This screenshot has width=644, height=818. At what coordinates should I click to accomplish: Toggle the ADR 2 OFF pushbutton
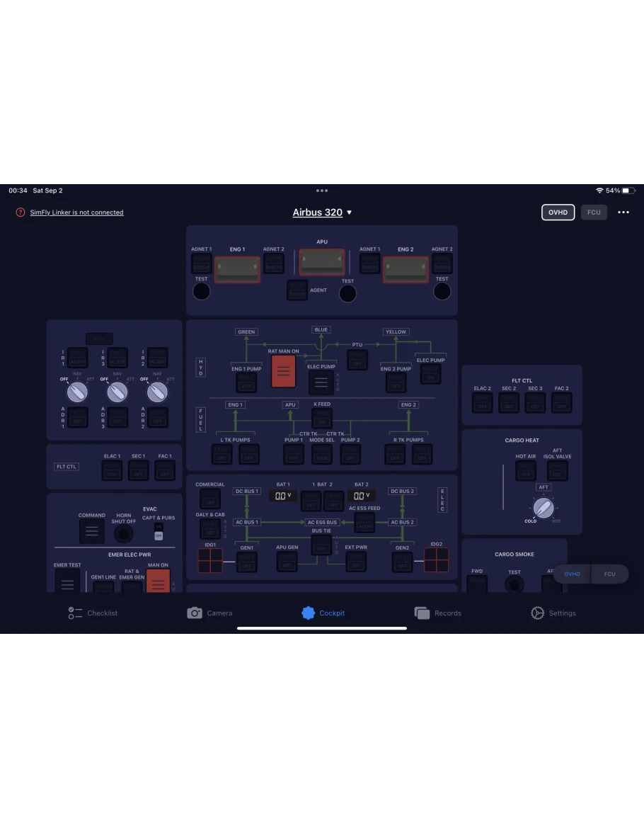[x=157, y=417]
